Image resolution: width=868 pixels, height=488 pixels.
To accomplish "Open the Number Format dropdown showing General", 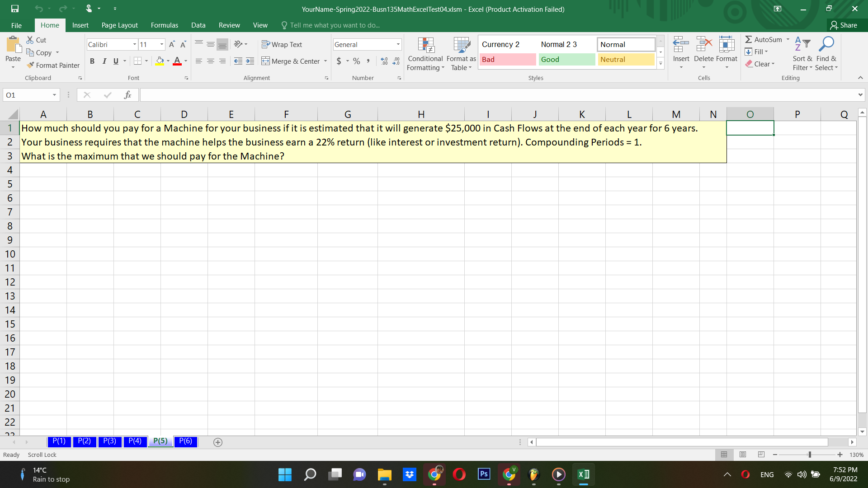I will tap(398, 44).
